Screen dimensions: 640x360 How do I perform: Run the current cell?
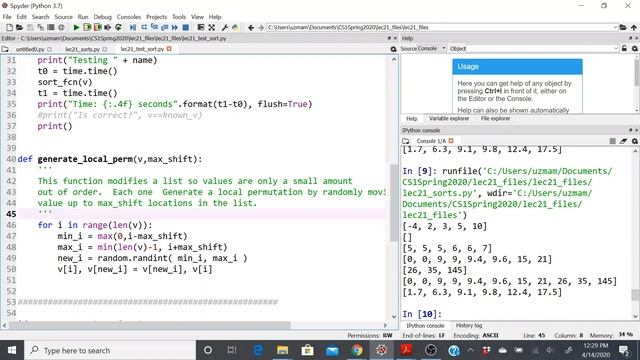click(x=87, y=27)
